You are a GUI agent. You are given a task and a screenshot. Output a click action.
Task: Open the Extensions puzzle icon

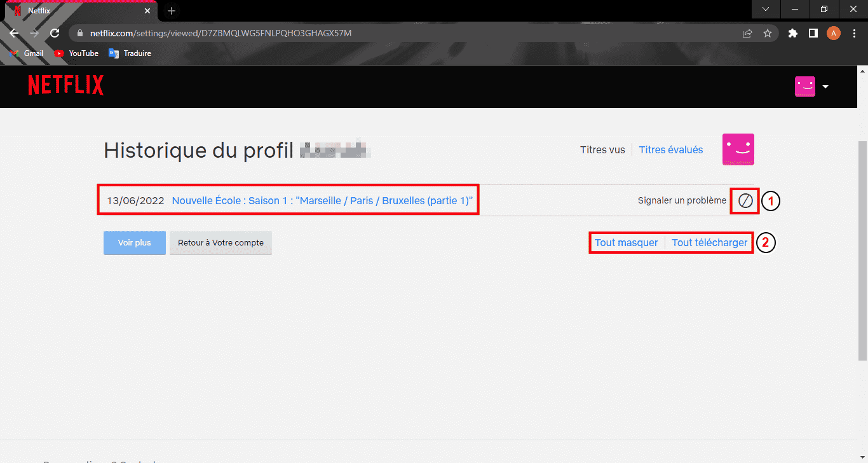point(792,33)
